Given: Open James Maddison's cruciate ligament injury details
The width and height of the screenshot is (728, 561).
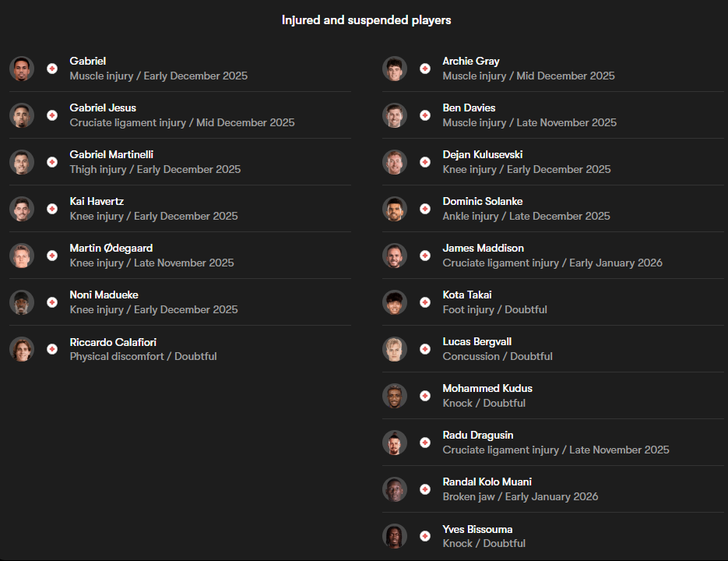Looking at the screenshot, I should pos(553,263).
